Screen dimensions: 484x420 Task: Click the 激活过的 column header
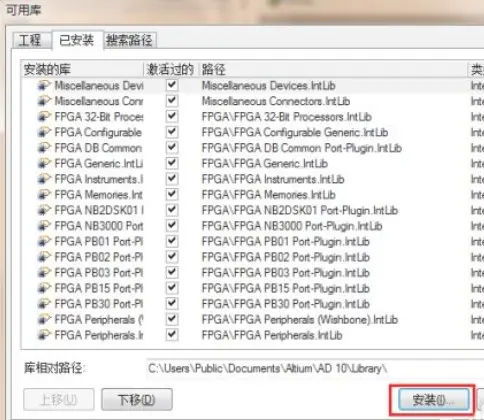[x=171, y=69]
